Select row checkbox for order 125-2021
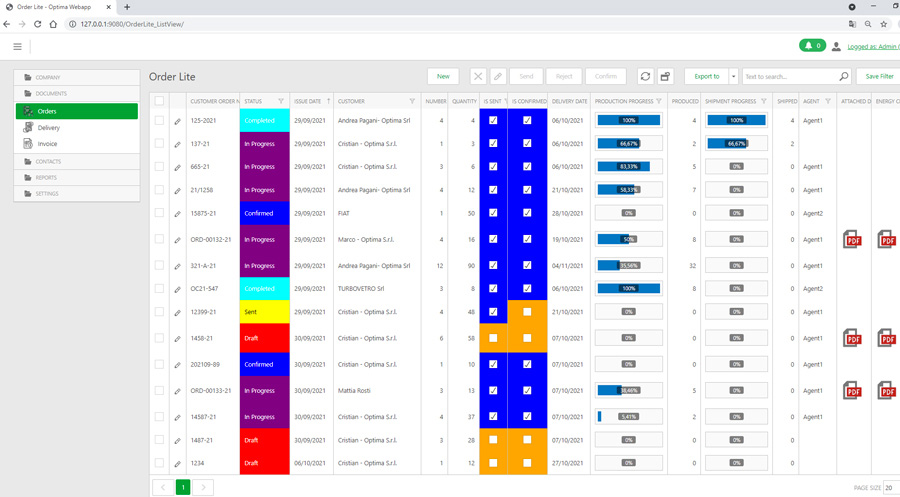 click(159, 121)
